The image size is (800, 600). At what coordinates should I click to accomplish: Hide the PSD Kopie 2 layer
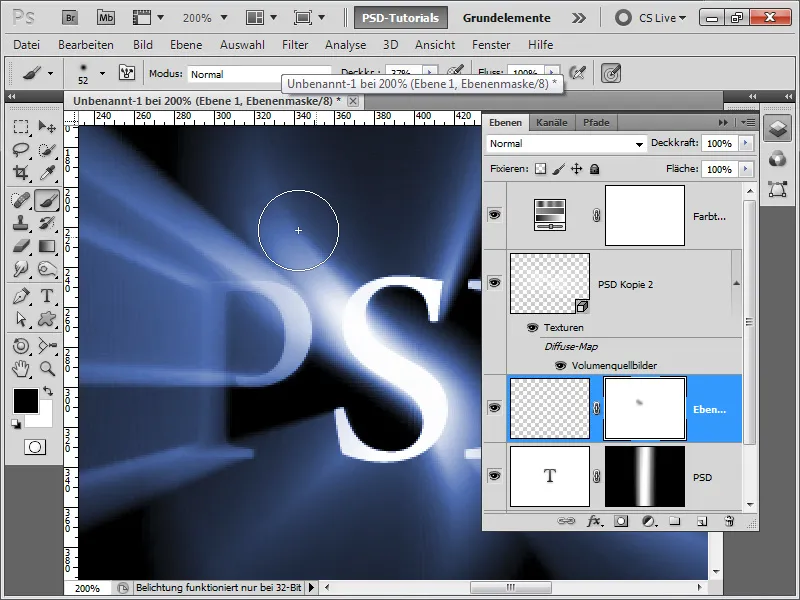tap(494, 283)
